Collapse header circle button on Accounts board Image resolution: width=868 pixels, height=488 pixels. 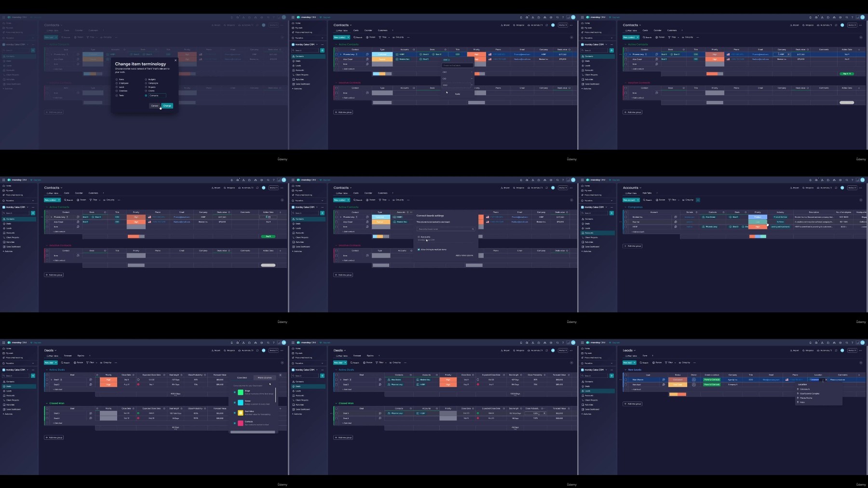[861, 200]
